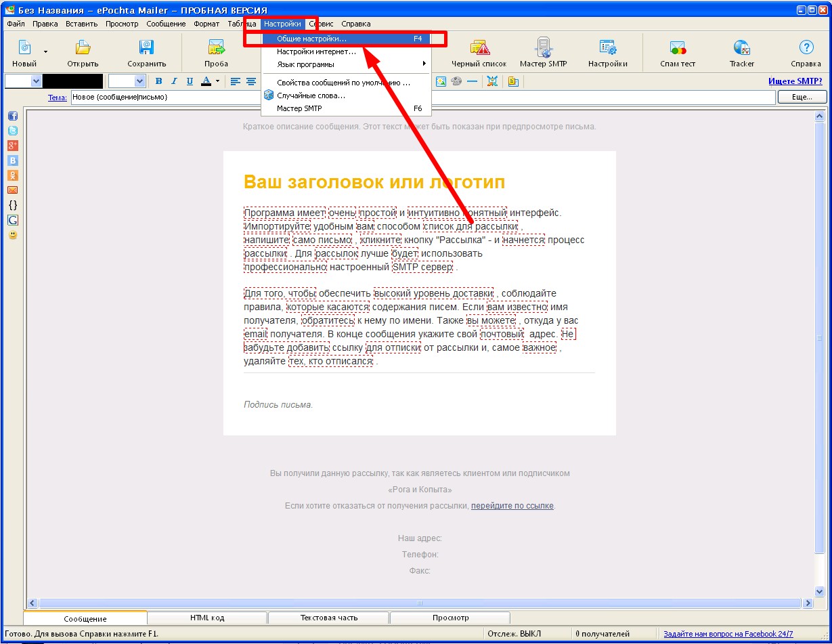832x644 pixels.
Task: Click the Сохранить floppy disk icon
Action: coord(146,47)
